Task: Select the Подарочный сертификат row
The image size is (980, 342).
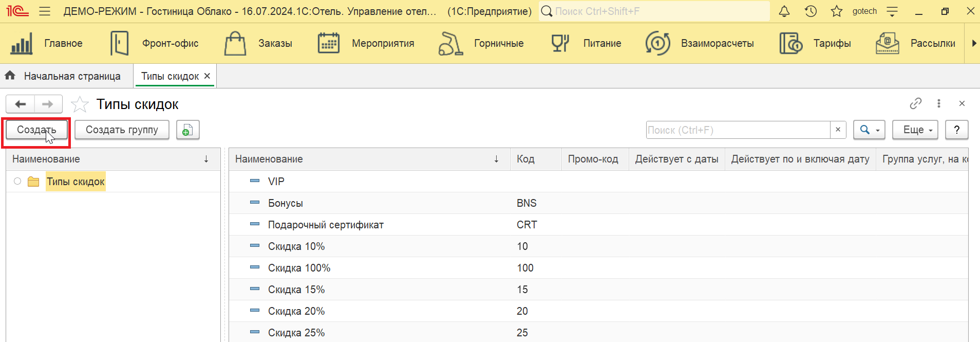Action: click(598, 225)
